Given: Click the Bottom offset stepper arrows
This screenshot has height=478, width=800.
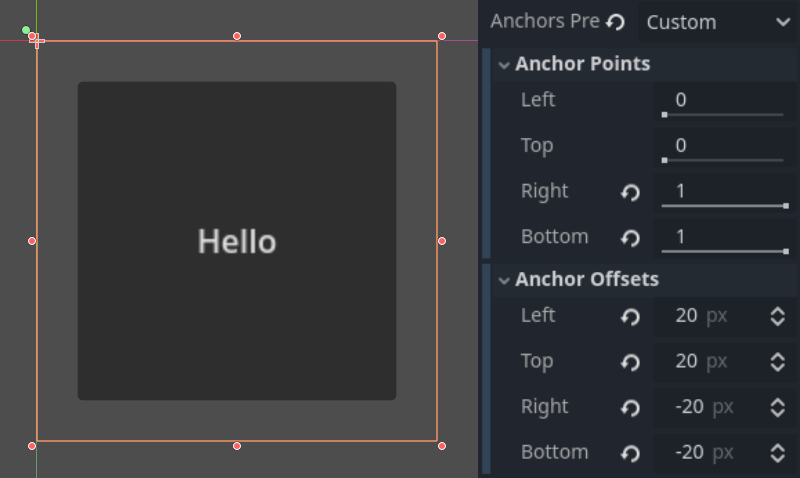Looking at the screenshot, I should tap(777, 453).
